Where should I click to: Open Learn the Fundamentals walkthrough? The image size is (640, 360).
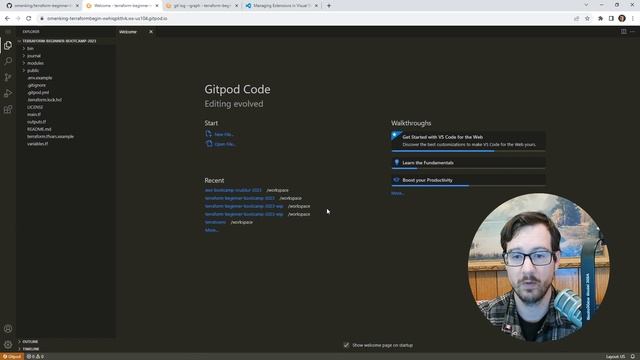coord(468,163)
